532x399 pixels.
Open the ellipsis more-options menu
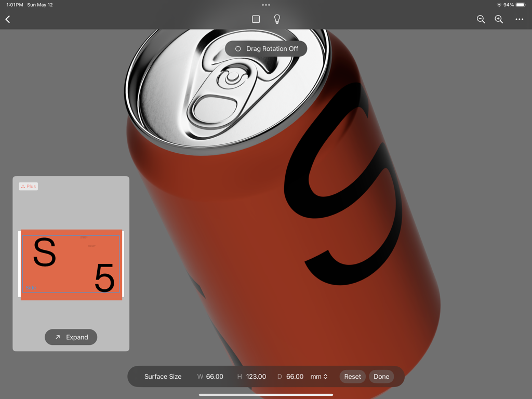[x=518, y=19]
